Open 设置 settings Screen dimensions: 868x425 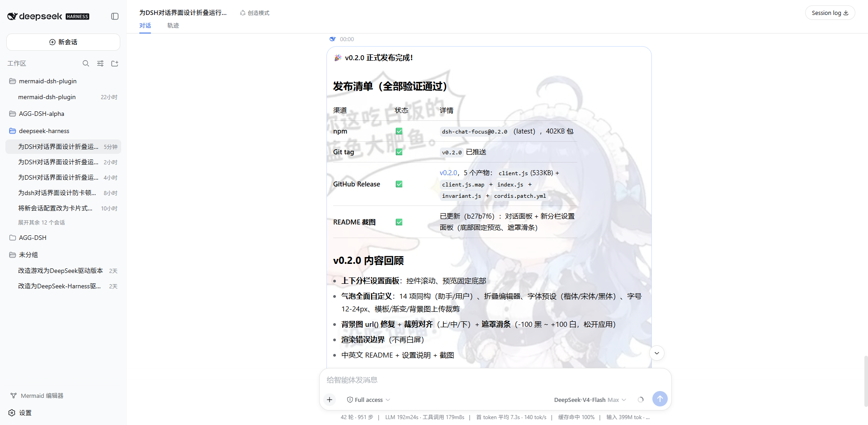[x=20, y=413]
